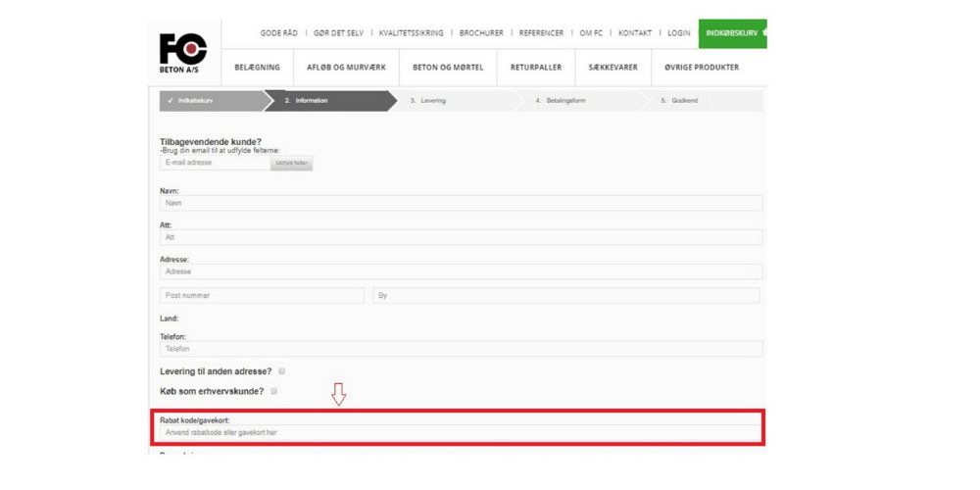Viewport: 980px width, 490px height.
Task: Expand the Beton og Mørtel category
Action: [x=448, y=68]
